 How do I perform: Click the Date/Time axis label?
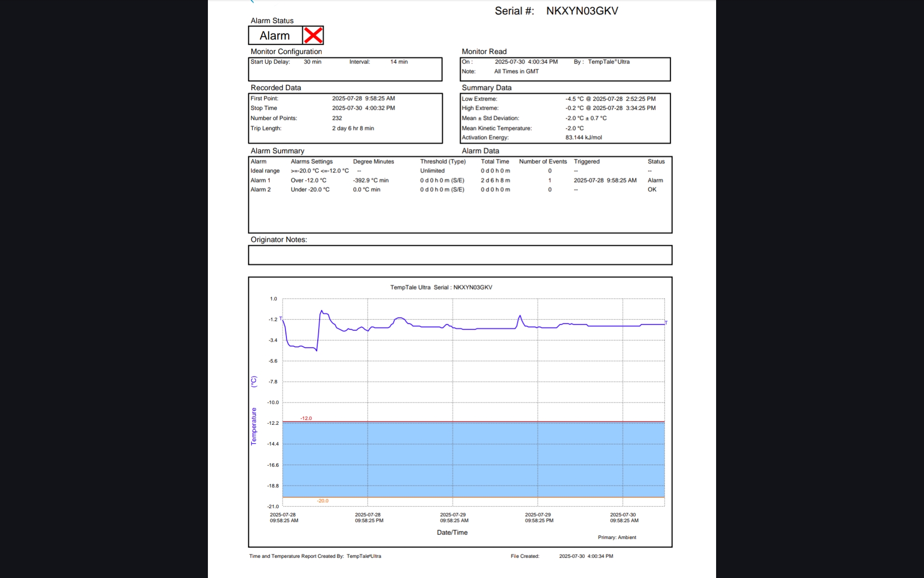452,532
